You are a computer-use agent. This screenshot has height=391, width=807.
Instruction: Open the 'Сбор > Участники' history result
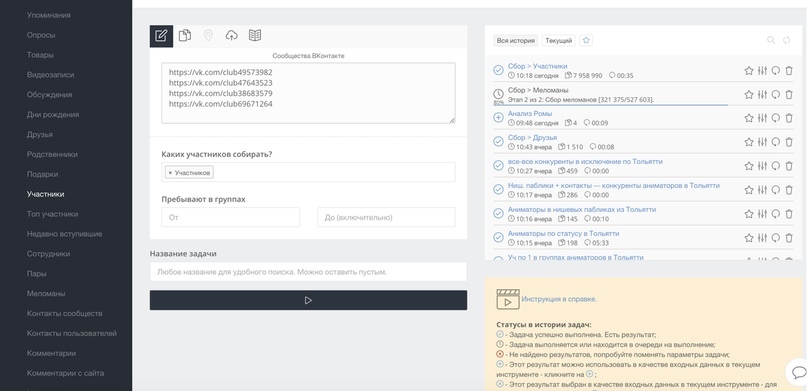click(x=537, y=66)
